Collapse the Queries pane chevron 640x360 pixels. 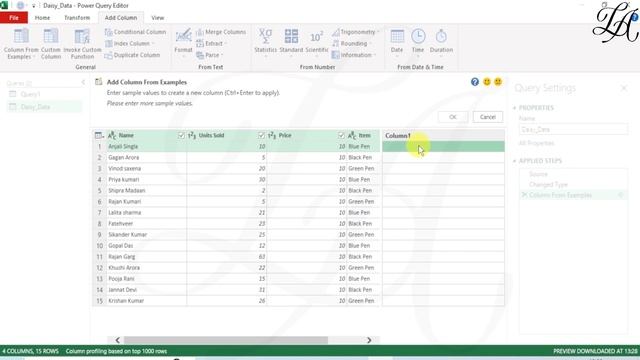(83, 83)
